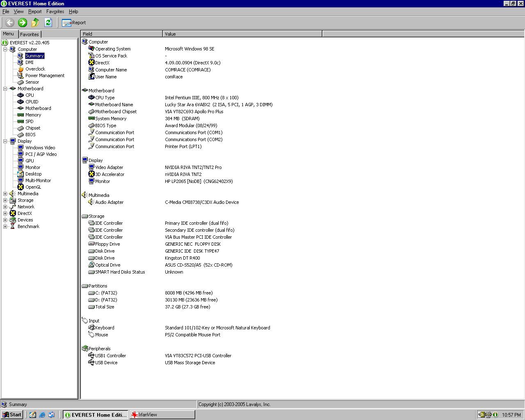Image resolution: width=525 pixels, height=420 pixels.
Task: Select Windows Video under Display
Action: pos(40,148)
